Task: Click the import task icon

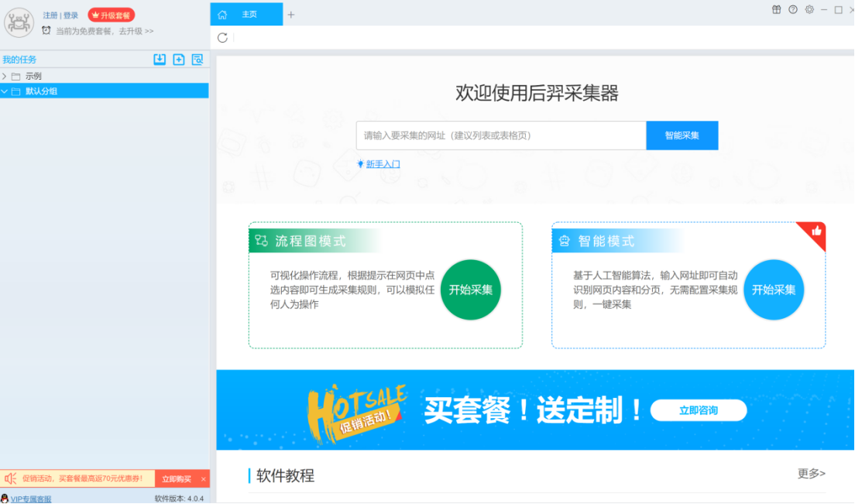Action: pos(160,60)
